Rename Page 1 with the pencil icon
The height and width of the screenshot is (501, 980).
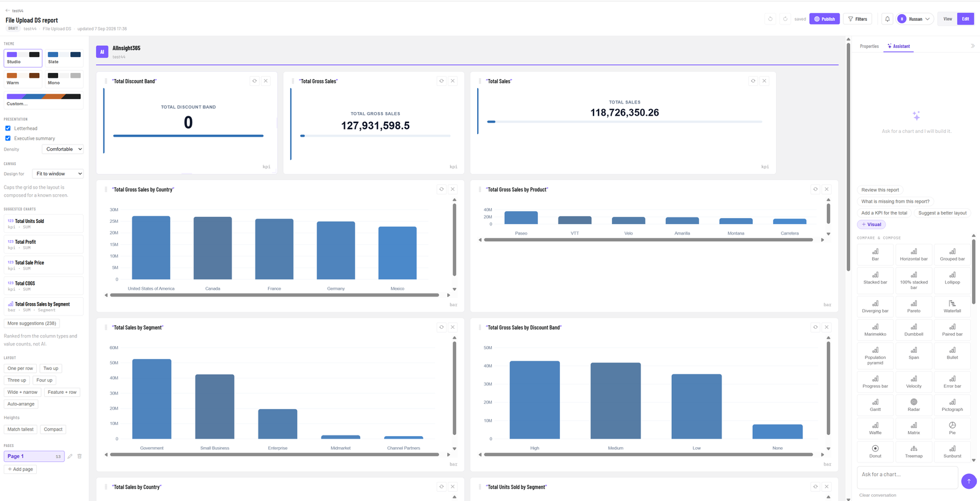(x=70, y=456)
